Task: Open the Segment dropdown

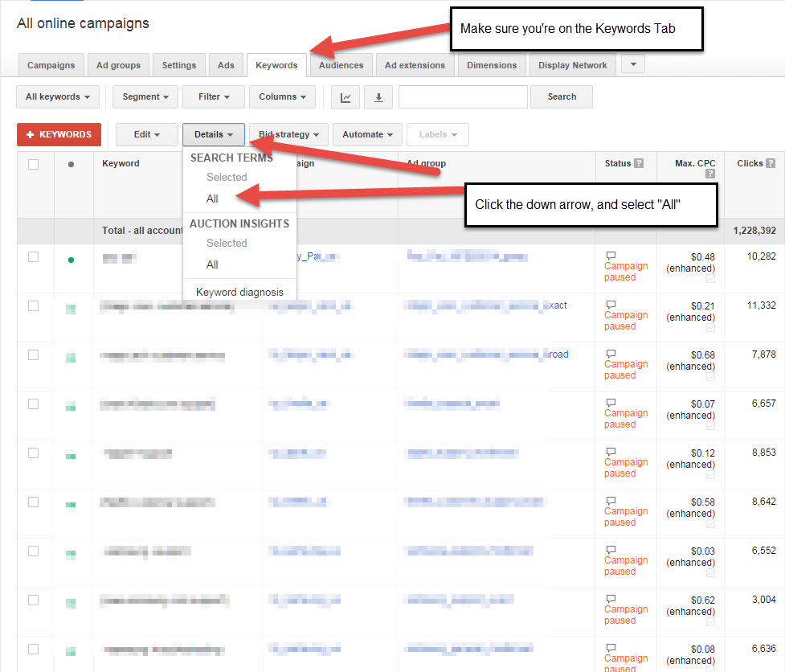Action: (145, 96)
